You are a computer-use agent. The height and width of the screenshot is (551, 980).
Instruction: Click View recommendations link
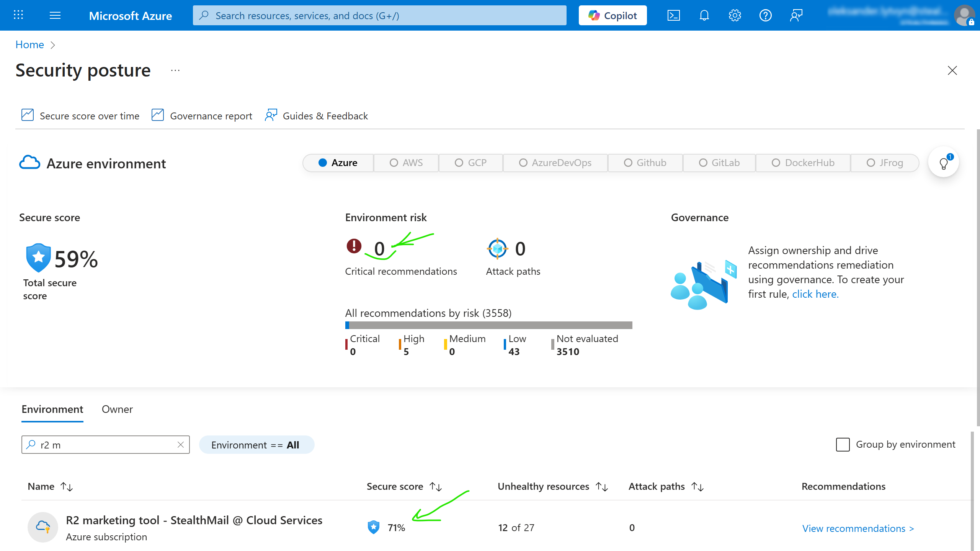(x=858, y=528)
